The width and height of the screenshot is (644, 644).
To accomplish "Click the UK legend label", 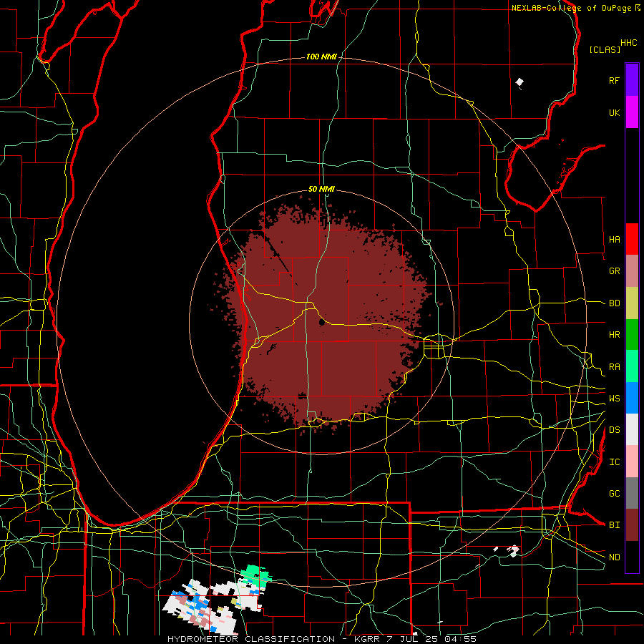I will pos(614,112).
